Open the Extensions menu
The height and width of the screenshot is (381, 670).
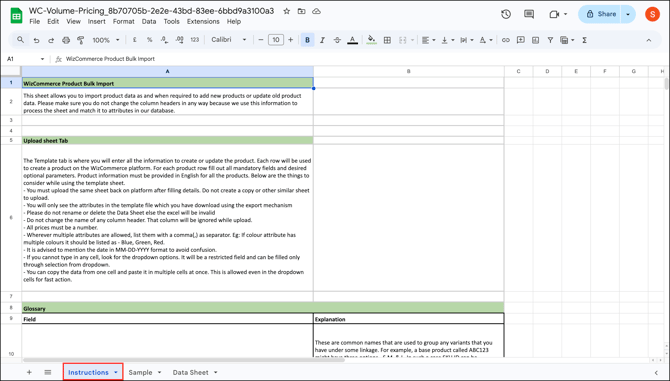pos(203,21)
